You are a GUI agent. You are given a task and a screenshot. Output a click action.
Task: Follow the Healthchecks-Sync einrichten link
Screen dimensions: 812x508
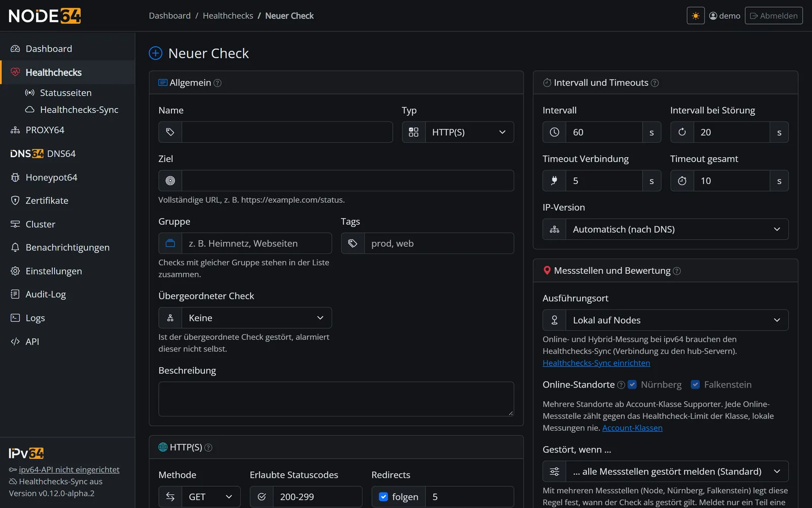pos(596,363)
